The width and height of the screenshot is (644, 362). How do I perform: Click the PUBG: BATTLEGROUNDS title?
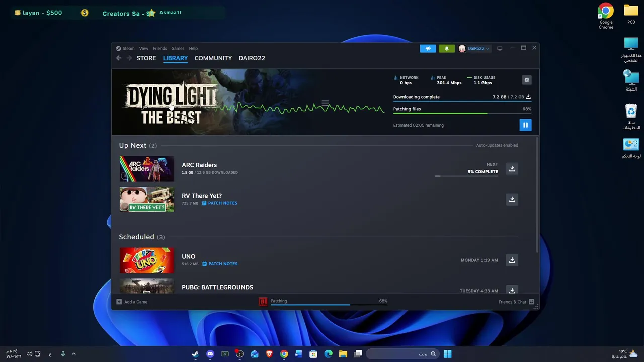[217, 287]
